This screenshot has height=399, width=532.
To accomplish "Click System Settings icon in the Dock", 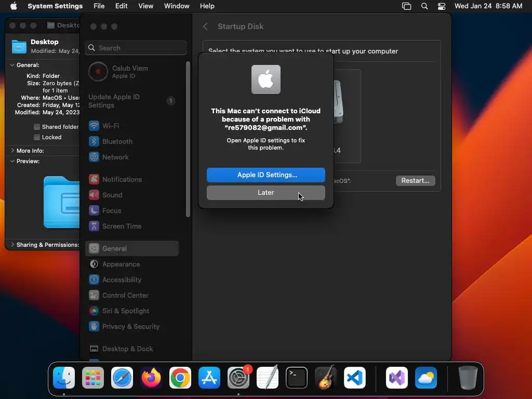I will (238, 377).
